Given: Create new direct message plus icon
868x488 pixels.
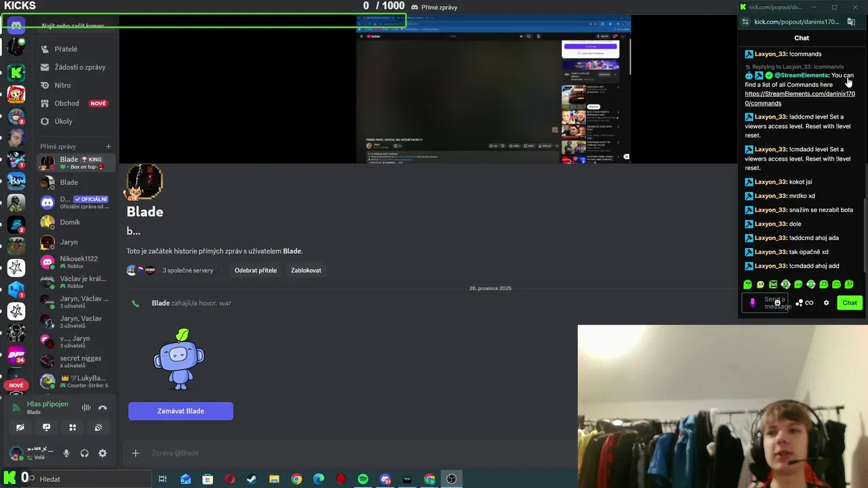Looking at the screenshot, I should pos(108,146).
